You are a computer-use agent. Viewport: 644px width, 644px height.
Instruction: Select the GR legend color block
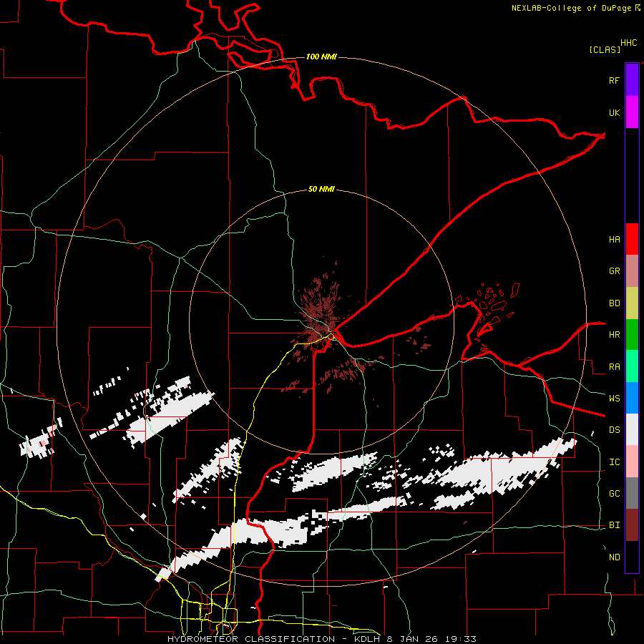point(632,271)
